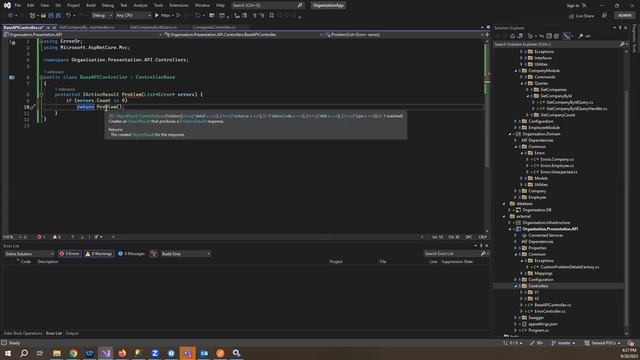Open ErrorController.cs in Solution Explorer

pos(549,311)
